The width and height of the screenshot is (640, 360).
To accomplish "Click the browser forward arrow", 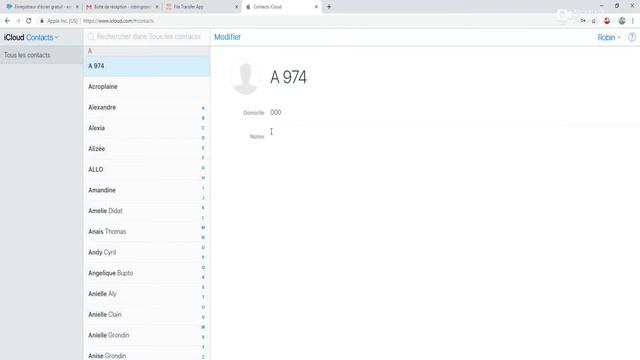I will point(18,21).
